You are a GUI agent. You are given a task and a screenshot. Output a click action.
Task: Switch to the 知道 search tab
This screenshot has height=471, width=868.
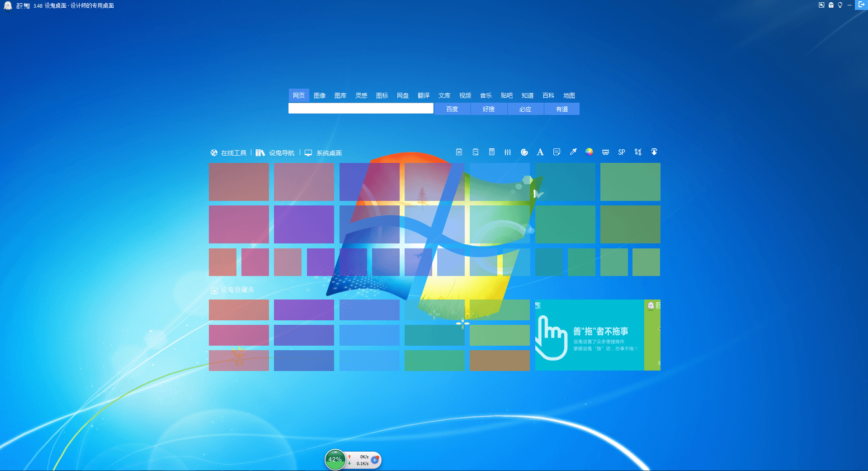pos(528,95)
